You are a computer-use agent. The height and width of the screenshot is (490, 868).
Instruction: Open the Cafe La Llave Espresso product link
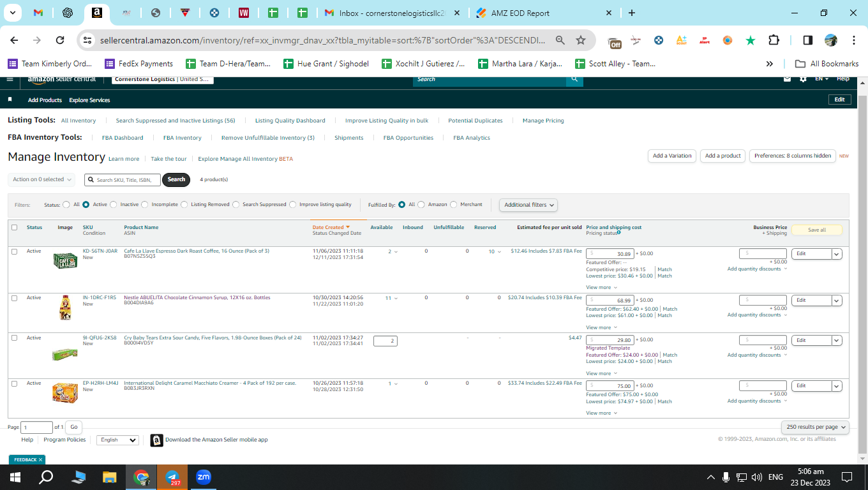point(197,251)
